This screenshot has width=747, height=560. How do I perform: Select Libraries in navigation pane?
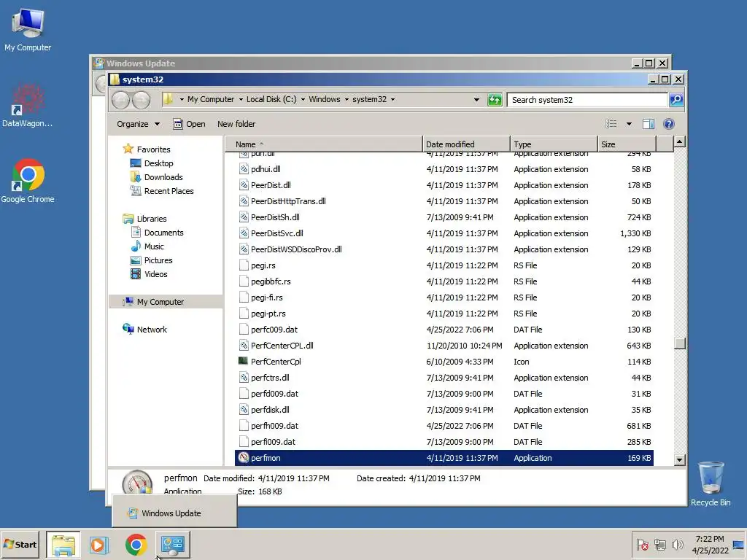[152, 219]
